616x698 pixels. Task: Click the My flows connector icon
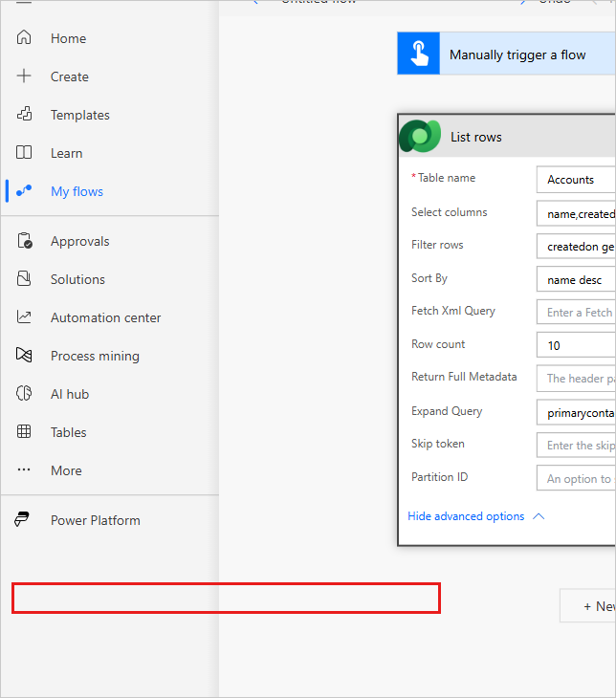[24, 190]
